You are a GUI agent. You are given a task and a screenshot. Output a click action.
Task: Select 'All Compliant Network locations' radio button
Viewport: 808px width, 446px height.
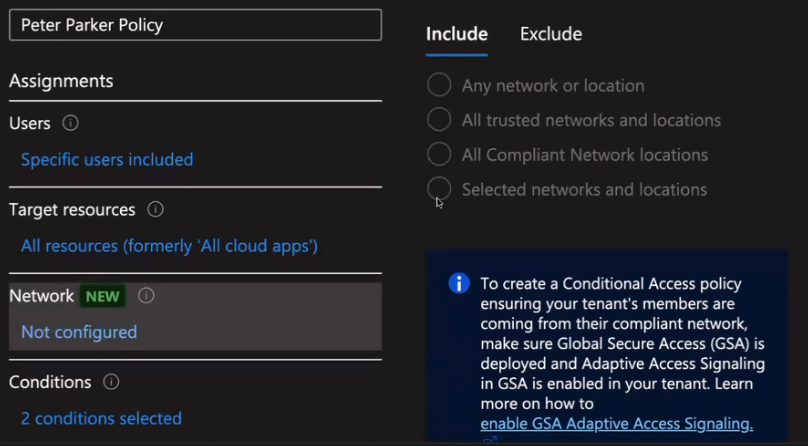[439, 155]
